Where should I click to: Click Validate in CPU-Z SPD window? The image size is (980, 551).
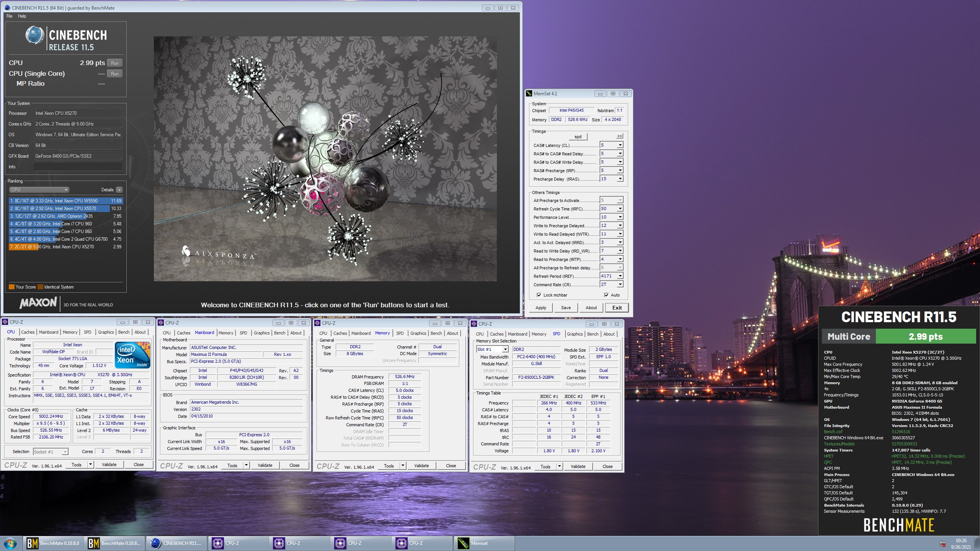click(578, 466)
